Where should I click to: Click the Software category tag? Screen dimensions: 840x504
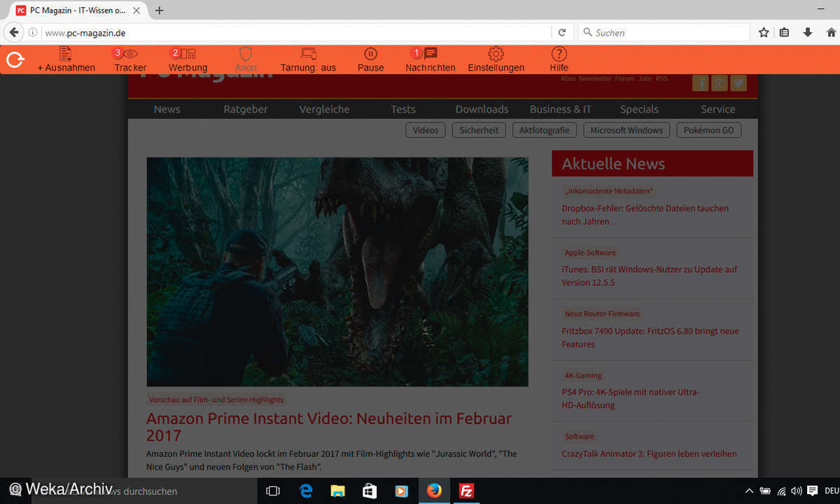(x=580, y=436)
